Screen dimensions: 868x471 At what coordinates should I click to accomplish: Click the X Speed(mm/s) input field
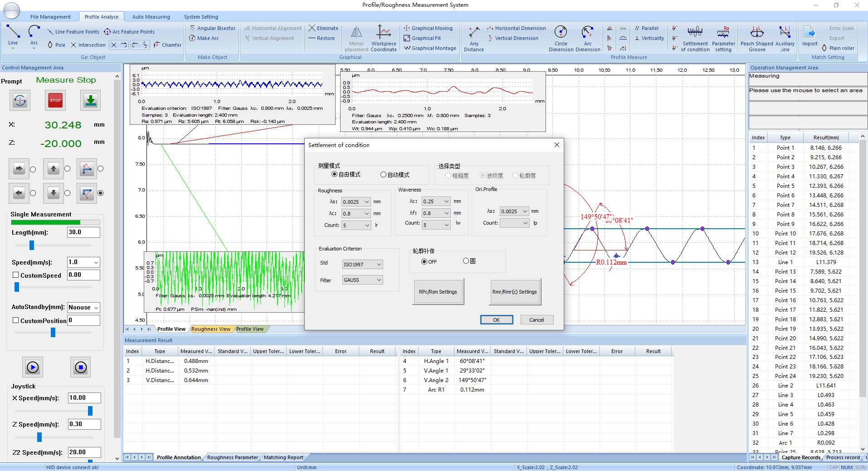pos(84,398)
